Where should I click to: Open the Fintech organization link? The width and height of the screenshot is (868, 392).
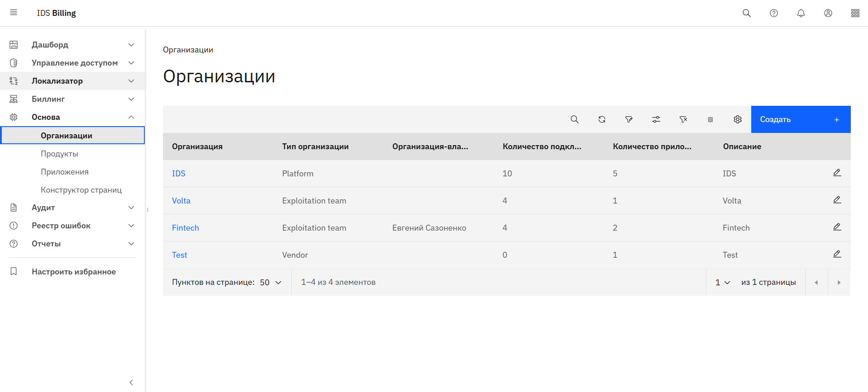pos(185,228)
